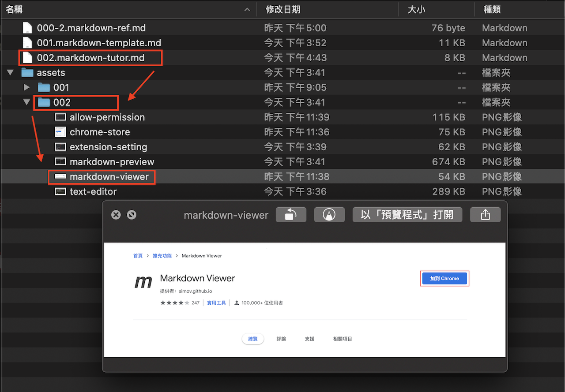Click the allow-permission image icon
Viewport: 565px width, 392px height.
[60, 117]
